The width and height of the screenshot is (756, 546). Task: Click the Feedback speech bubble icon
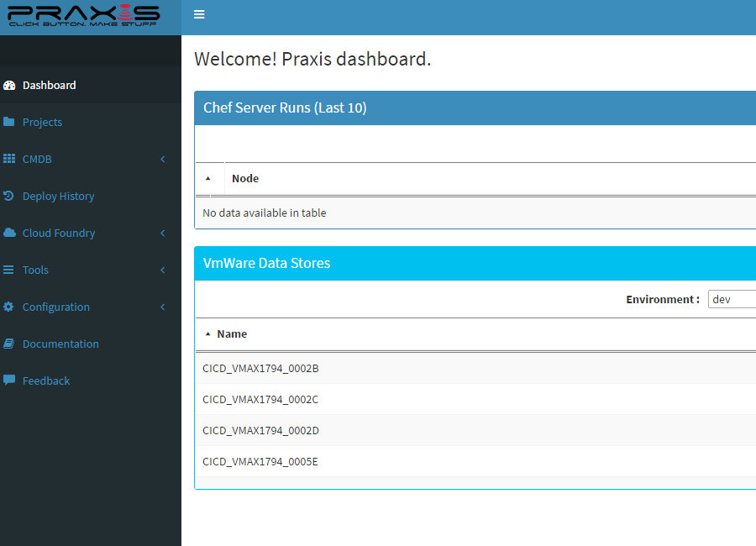(9, 381)
